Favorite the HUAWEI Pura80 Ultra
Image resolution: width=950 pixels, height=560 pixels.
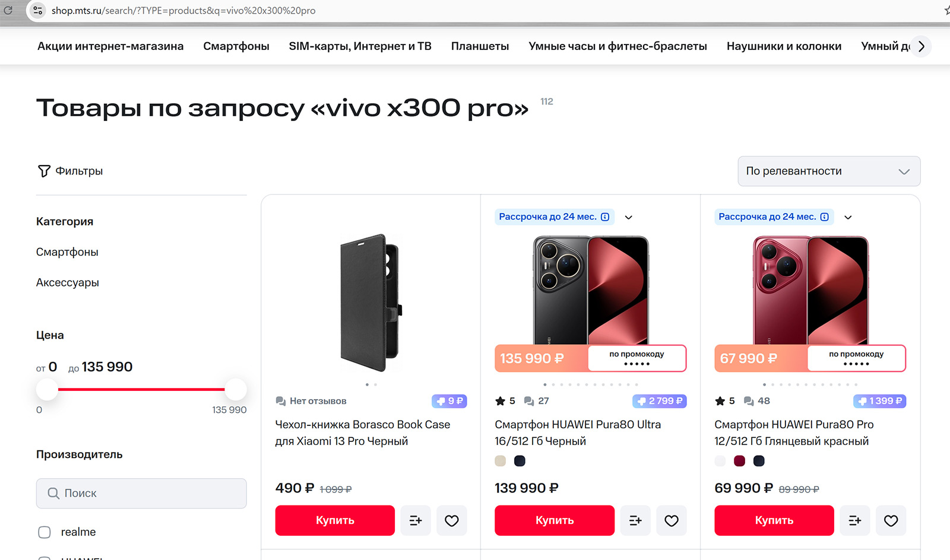click(x=671, y=520)
